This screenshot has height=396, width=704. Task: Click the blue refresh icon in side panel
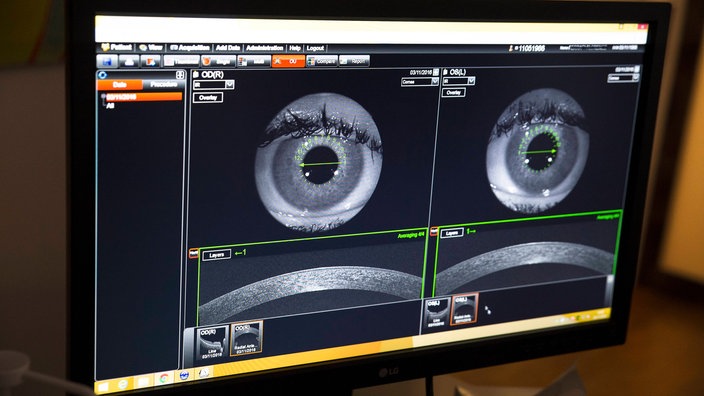pyautogui.click(x=103, y=75)
